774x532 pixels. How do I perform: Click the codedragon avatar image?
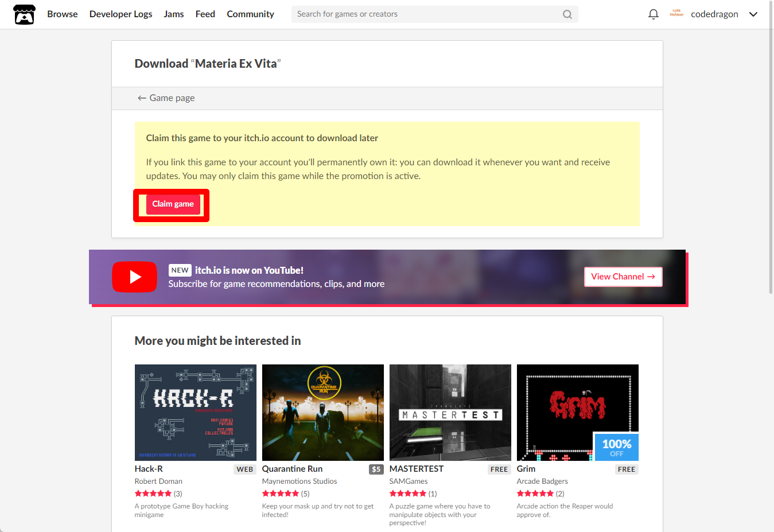pyautogui.click(x=676, y=14)
